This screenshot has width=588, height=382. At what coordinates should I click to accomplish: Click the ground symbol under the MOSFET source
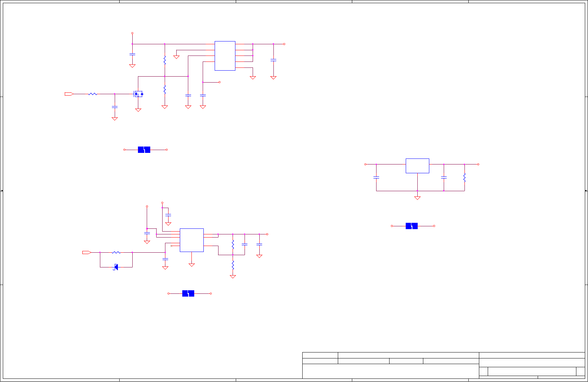pos(138,110)
